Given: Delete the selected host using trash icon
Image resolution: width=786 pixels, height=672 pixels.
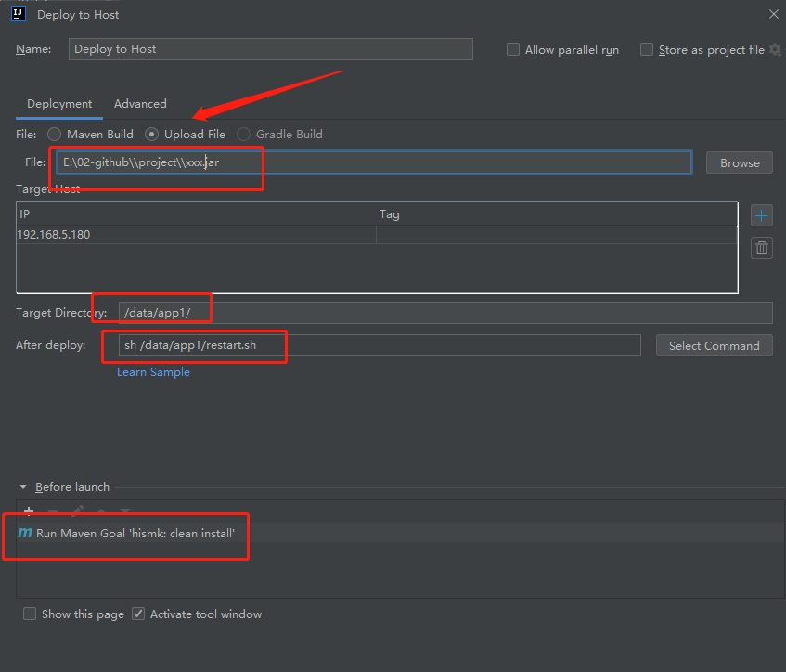Looking at the screenshot, I should click(x=761, y=247).
